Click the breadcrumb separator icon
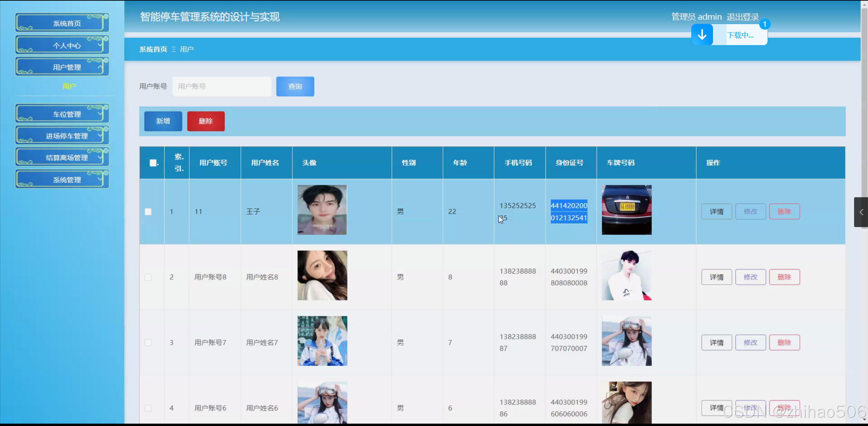Screen dimensions: 868x426 coord(174,49)
